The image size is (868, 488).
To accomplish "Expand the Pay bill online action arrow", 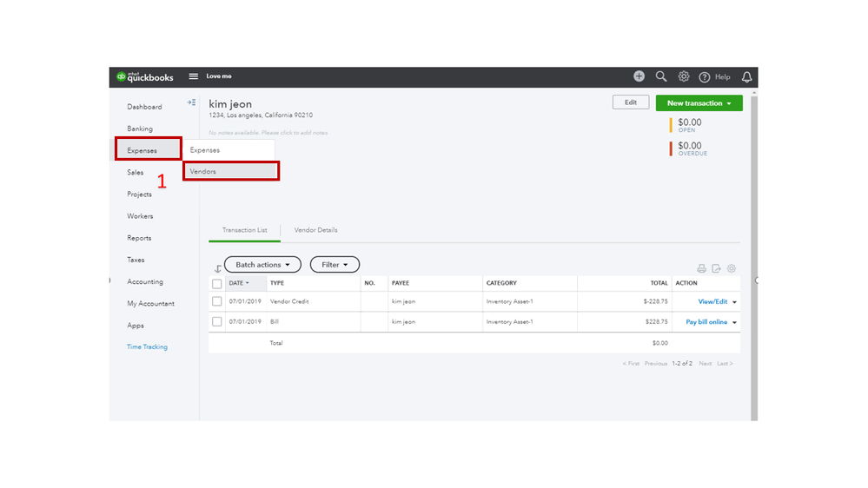I will coord(734,322).
